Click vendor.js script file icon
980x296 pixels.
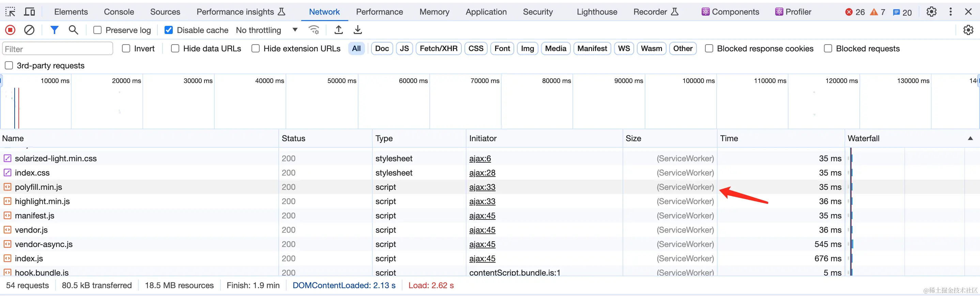7,230
